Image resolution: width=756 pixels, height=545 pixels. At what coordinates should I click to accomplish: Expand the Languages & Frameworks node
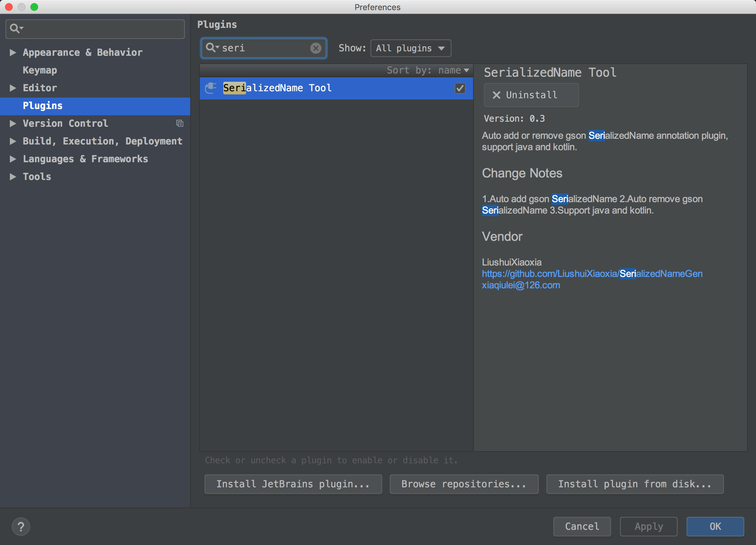click(x=13, y=159)
